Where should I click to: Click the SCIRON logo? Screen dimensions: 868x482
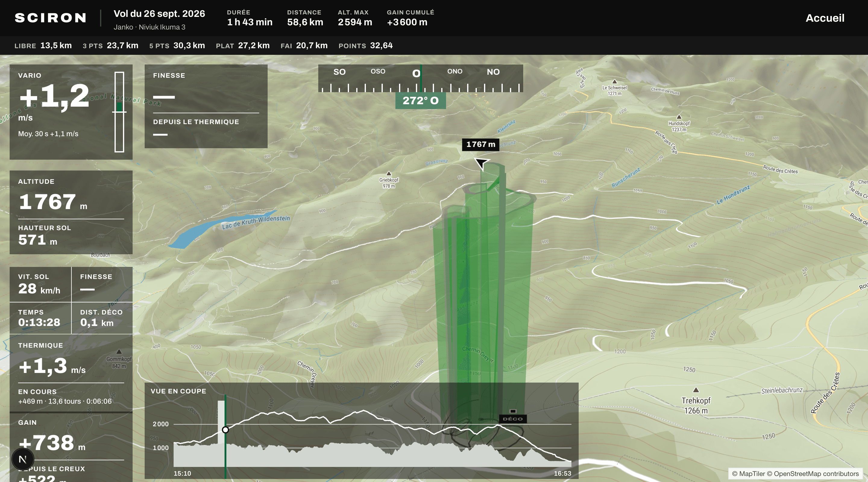pos(51,18)
